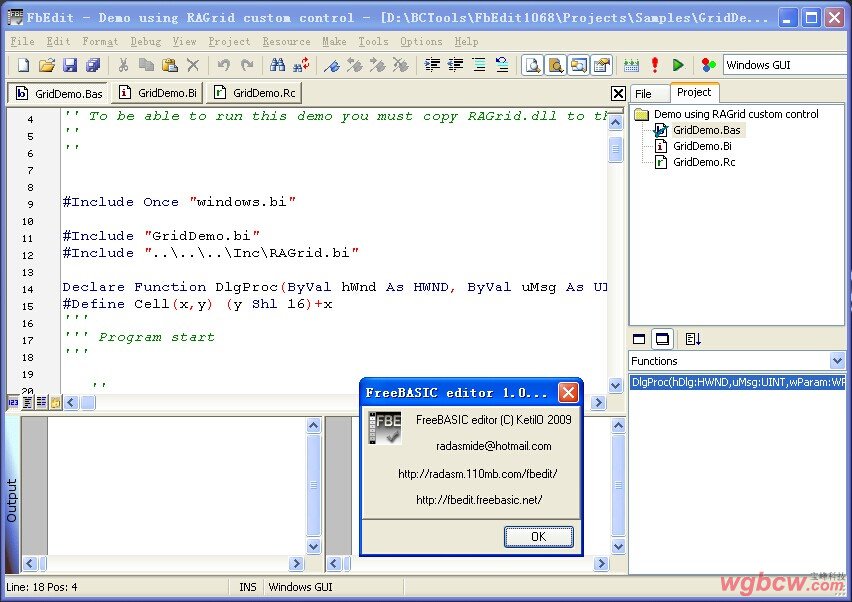852x602 pixels.
Task: Toggle the second panel layout button above Functions
Action: tap(662, 339)
